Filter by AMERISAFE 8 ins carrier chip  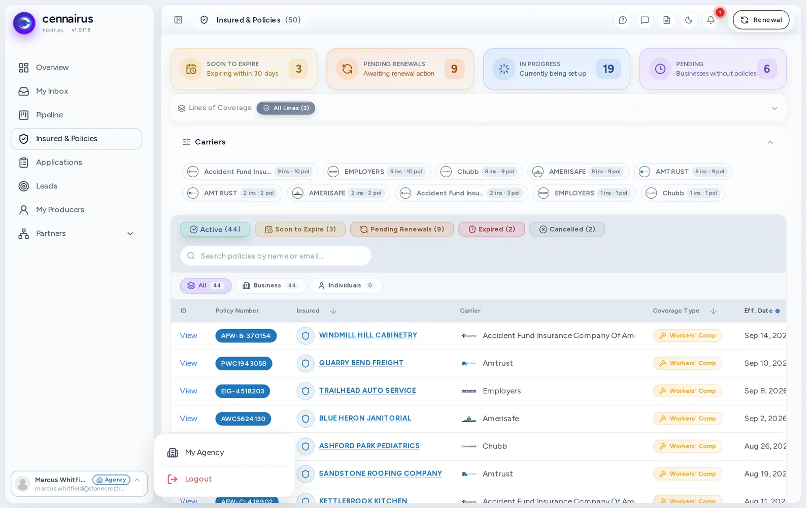(x=578, y=172)
